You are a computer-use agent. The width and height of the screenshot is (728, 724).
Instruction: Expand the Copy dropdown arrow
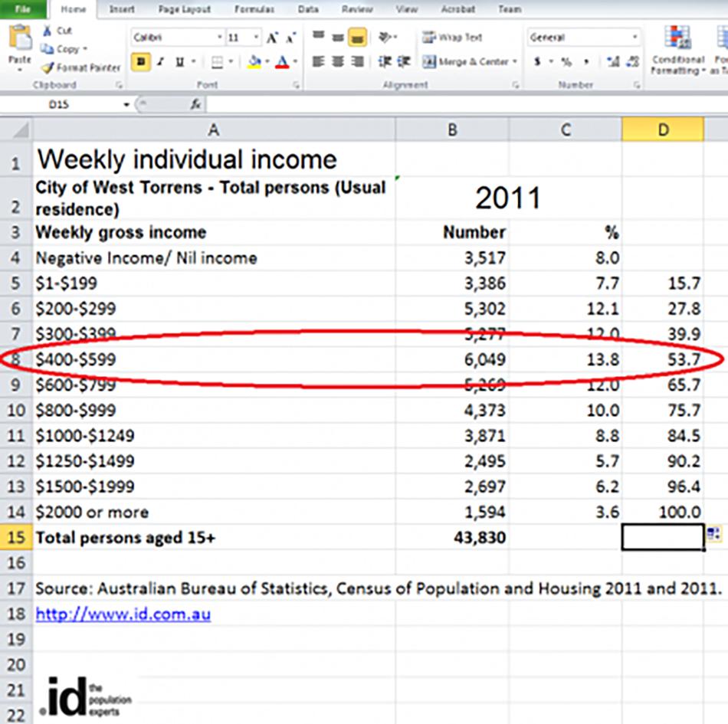pyautogui.click(x=85, y=49)
